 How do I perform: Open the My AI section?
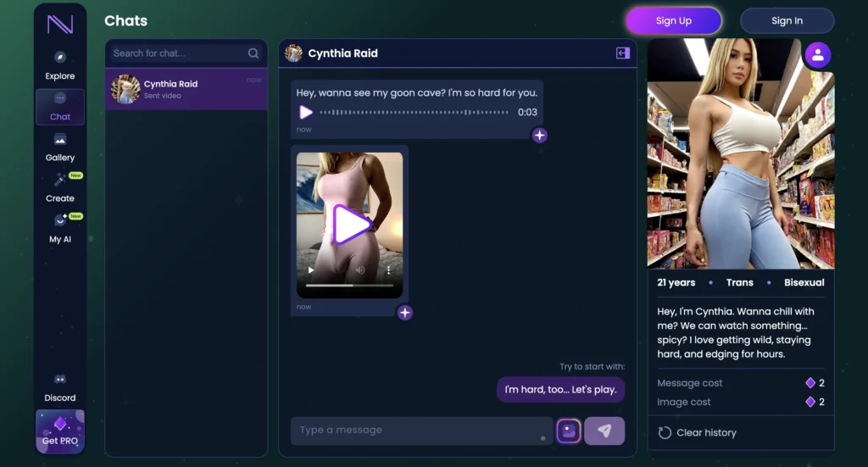click(60, 229)
